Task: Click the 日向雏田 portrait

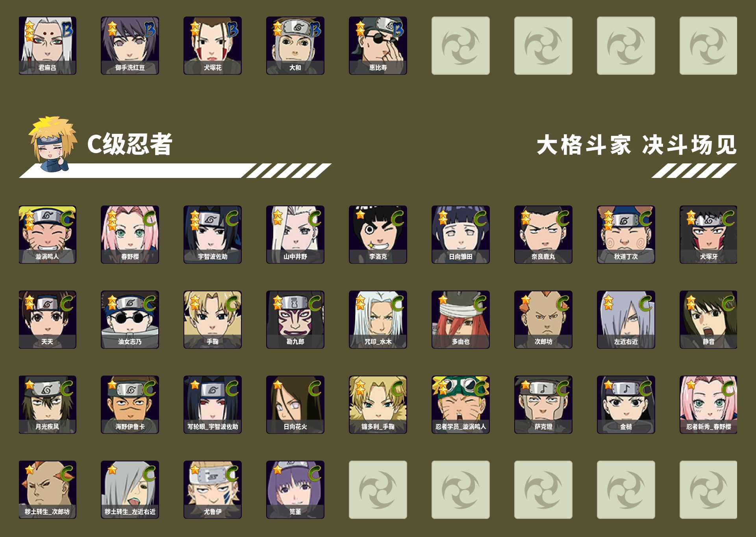Action: click(x=461, y=235)
